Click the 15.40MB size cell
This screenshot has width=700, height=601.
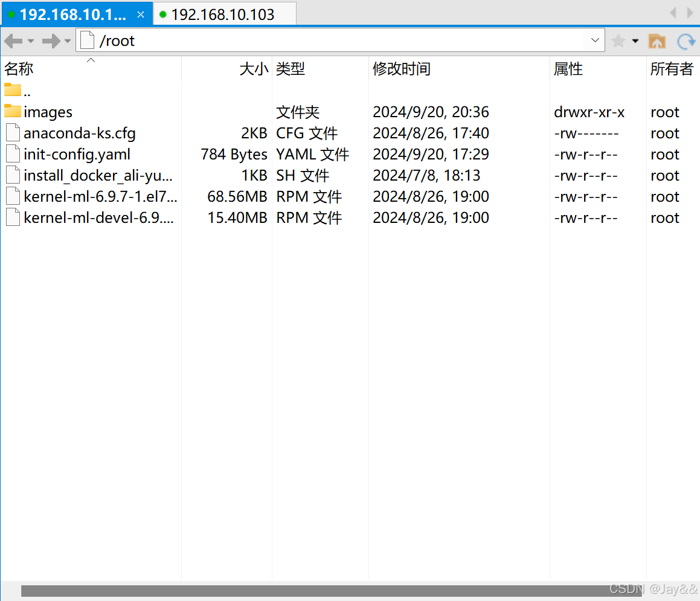coord(237,217)
